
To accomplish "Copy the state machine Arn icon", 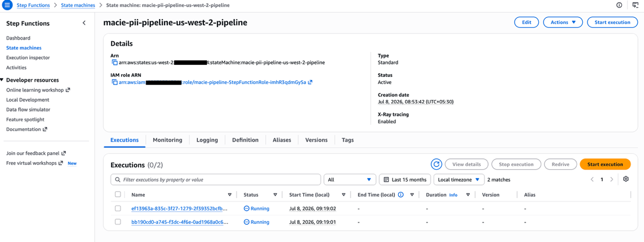I will point(114,63).
